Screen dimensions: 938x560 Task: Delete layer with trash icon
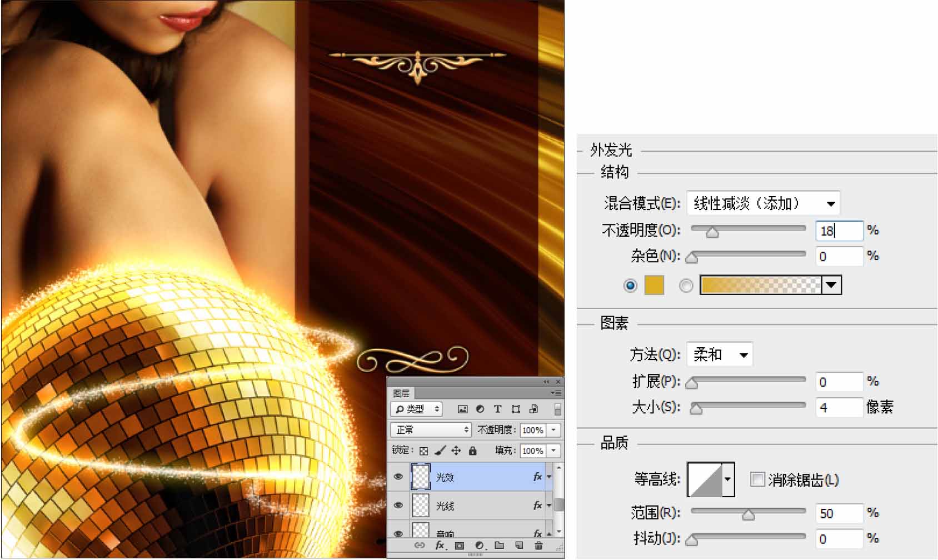coord(538,546)
